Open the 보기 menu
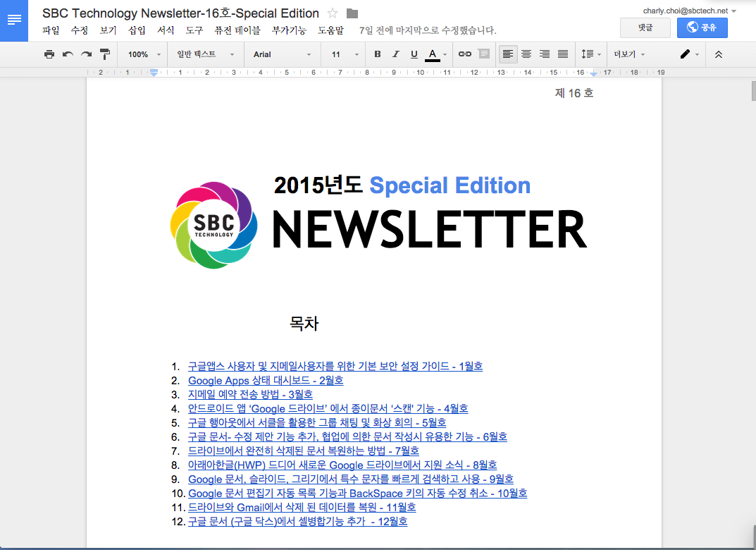Viewport: 756px width, 550px height. click(x=108, y=30)
